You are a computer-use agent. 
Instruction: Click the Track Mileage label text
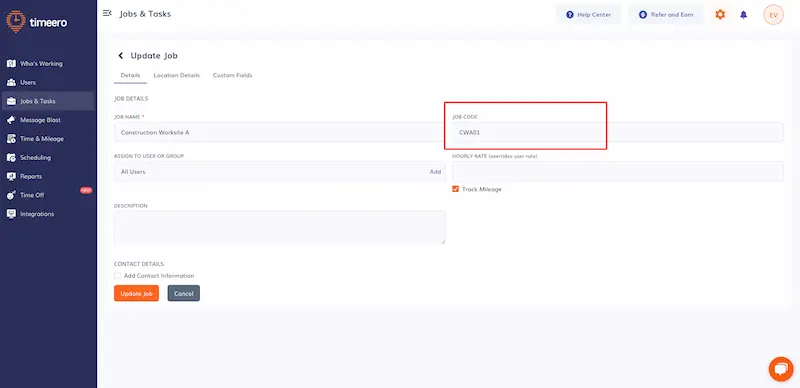[x=482, y=189]
